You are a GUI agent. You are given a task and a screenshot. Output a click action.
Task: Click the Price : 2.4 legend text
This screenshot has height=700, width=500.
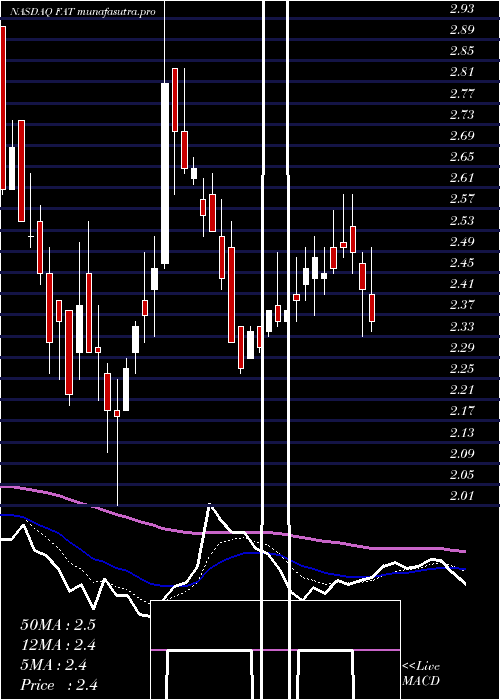pos(59,685)
